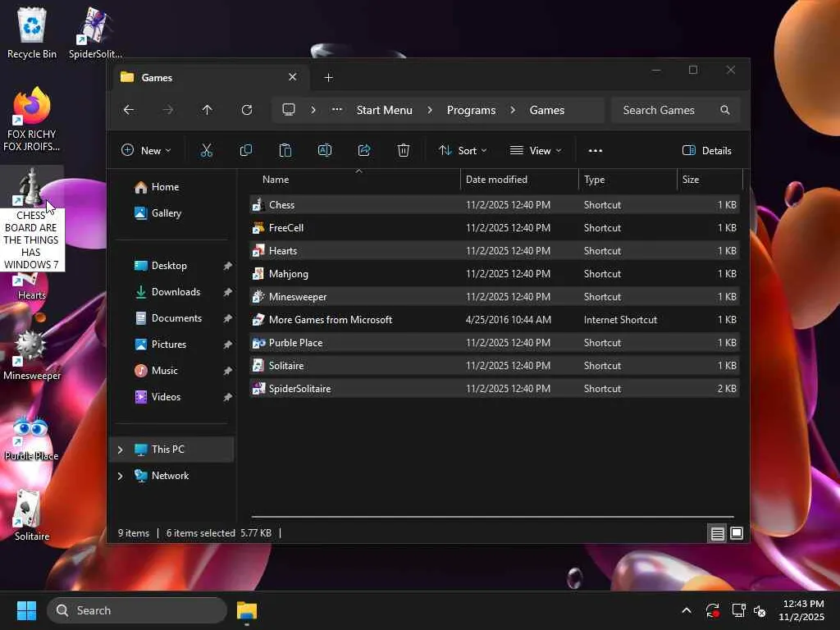Expand the Network tree node
This screenshot has height=630, width=840.
pyautogui.click(x=120, y=476)
